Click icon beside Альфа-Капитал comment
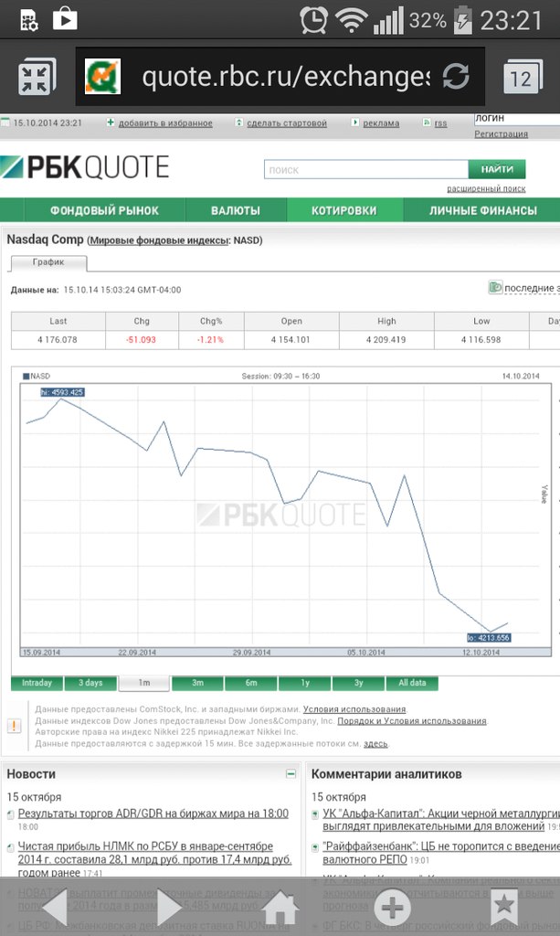The image size is (560, 936). click(x=315, y=814)
